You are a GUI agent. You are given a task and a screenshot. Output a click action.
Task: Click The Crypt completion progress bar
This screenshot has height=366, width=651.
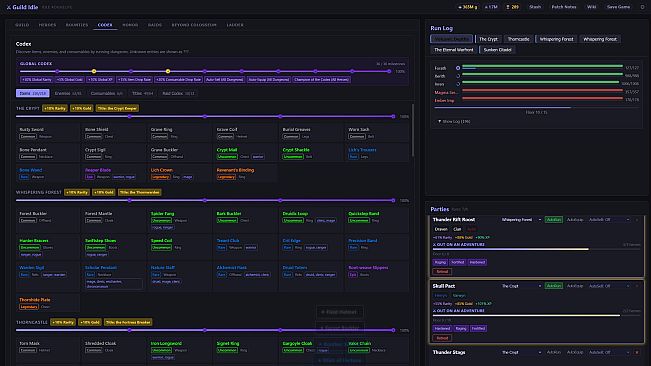[x=205, y=117]
